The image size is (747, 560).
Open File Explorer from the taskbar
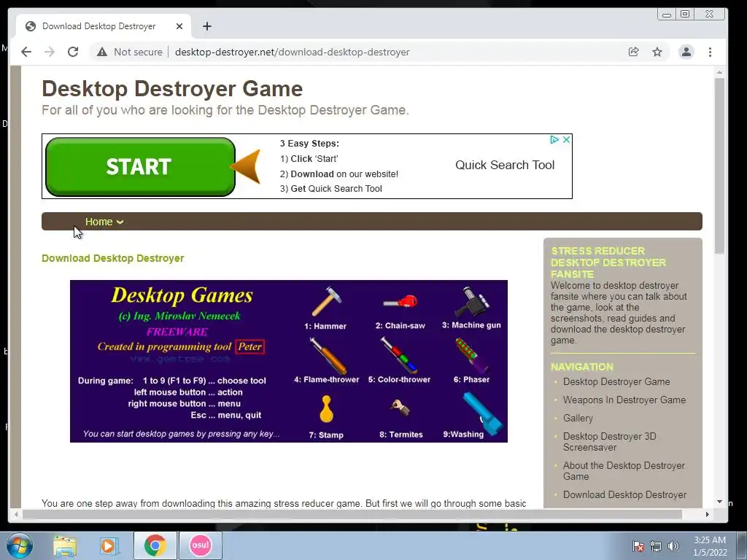point(65,545)
